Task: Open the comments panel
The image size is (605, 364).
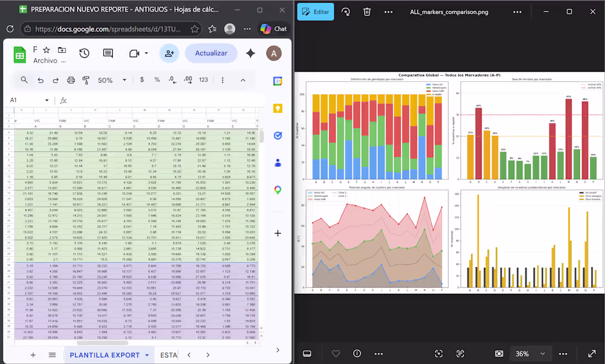Action: [x=108, y=53]
